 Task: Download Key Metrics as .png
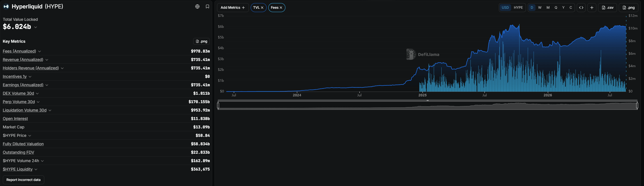[x=201, y=41]
